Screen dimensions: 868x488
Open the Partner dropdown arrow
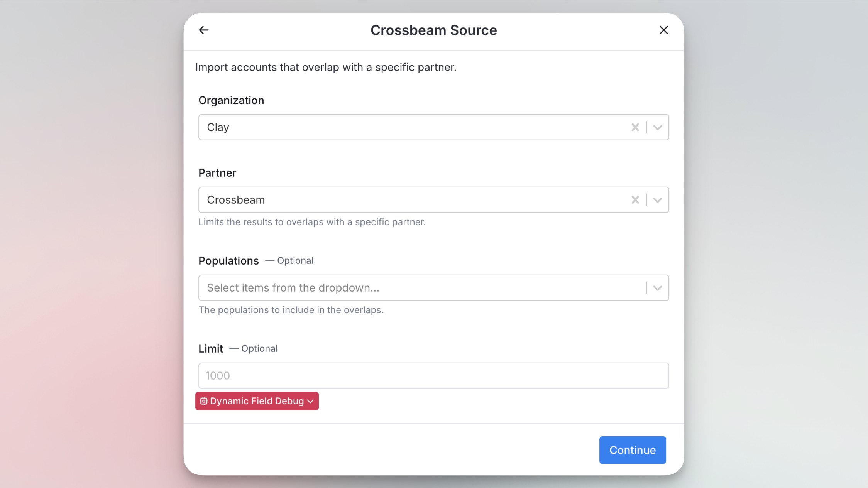[658, 200]
